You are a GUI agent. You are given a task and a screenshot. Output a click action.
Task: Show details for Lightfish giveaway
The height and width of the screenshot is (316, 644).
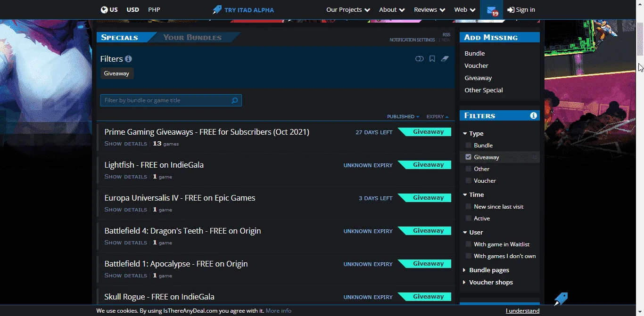pyautogui.click(x=126, y=177)
